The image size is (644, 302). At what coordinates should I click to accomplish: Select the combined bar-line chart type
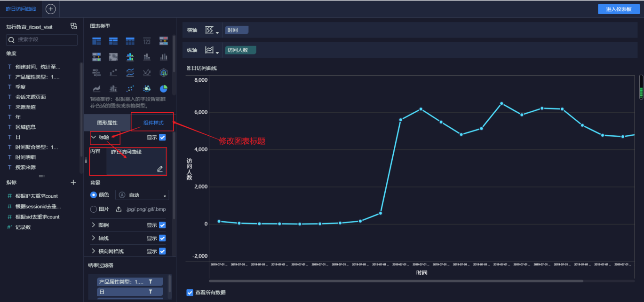pos(113,88)
